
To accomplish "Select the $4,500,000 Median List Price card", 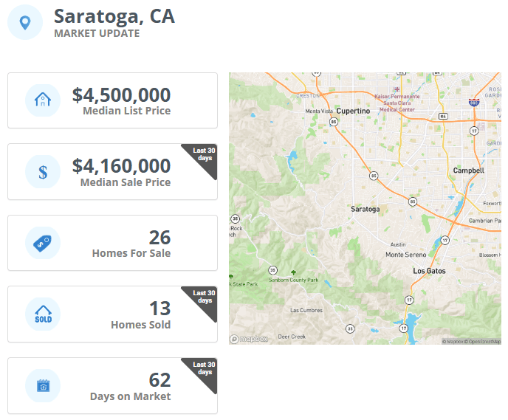I will pyautogui.click(x=112, y=100).
